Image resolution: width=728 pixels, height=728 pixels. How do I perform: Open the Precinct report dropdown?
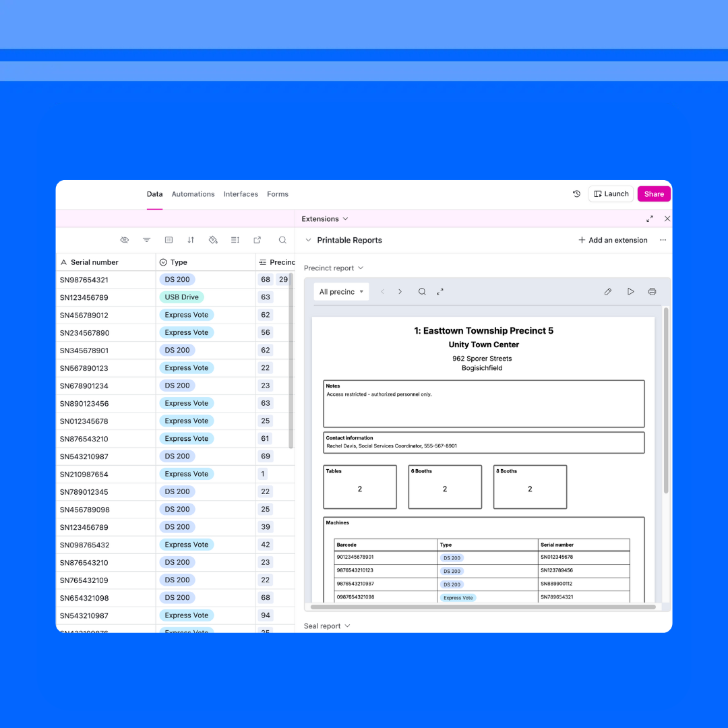point(334,268)
